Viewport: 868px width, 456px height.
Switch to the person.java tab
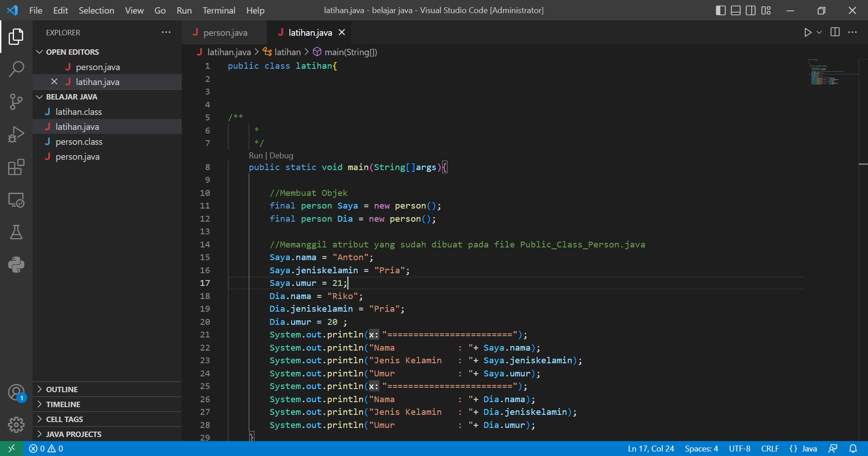point(225,32)
